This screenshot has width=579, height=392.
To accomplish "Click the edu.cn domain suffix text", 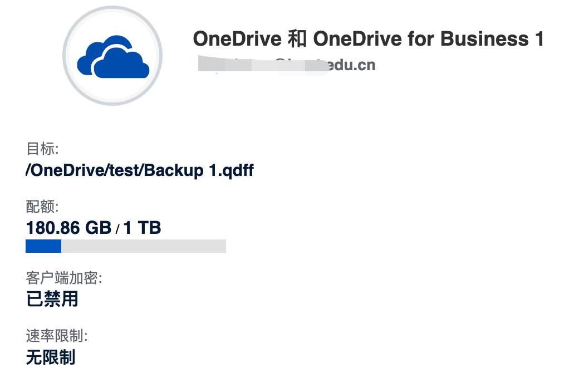I will (352, 65).
